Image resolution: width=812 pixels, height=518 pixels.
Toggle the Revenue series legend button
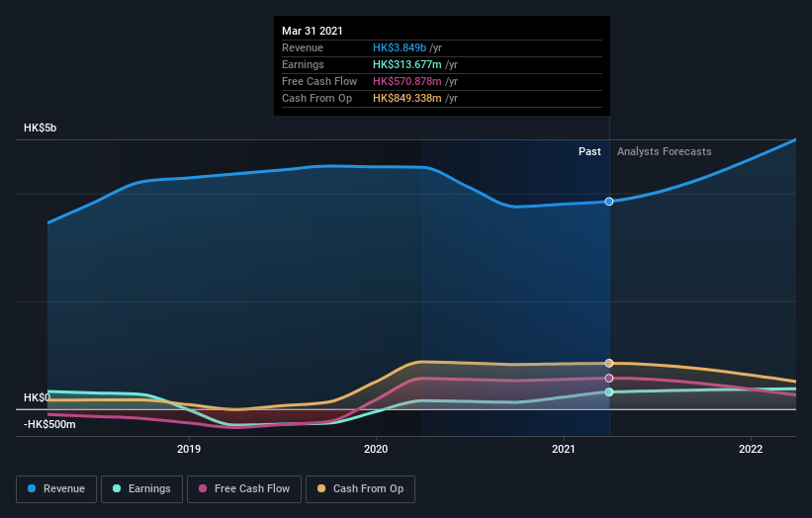pos(56,489)
